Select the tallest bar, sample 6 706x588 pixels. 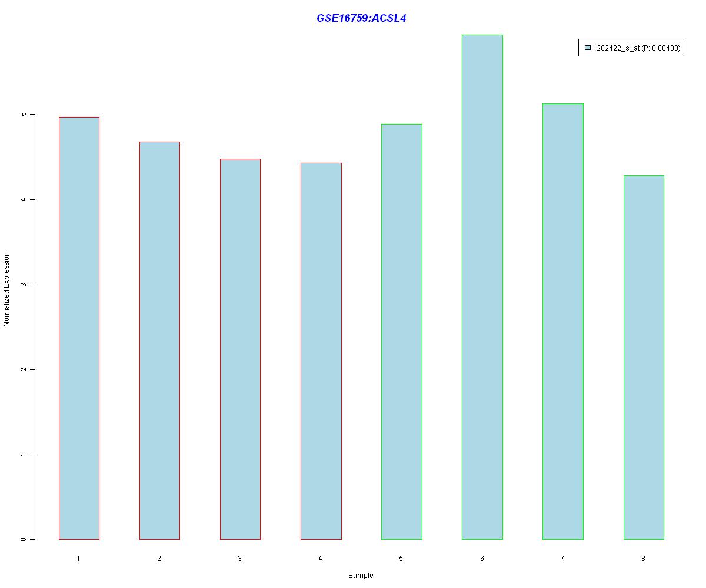482,287
